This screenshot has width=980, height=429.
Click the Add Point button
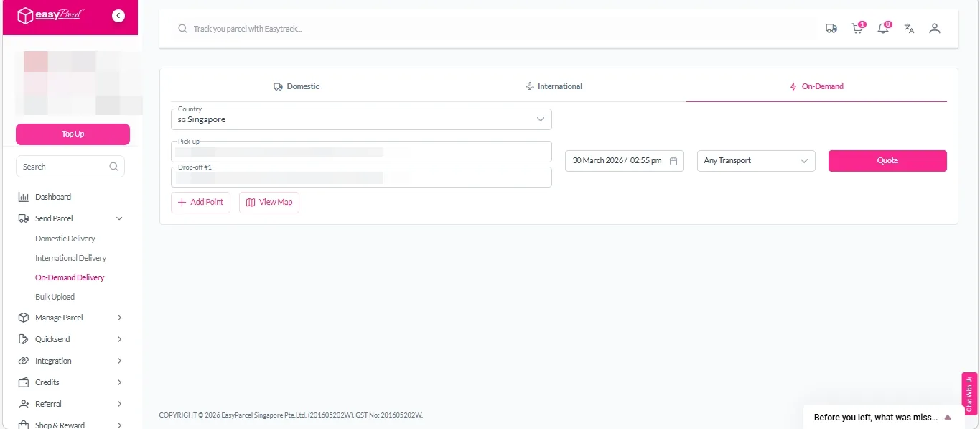(x=200, y=203)
